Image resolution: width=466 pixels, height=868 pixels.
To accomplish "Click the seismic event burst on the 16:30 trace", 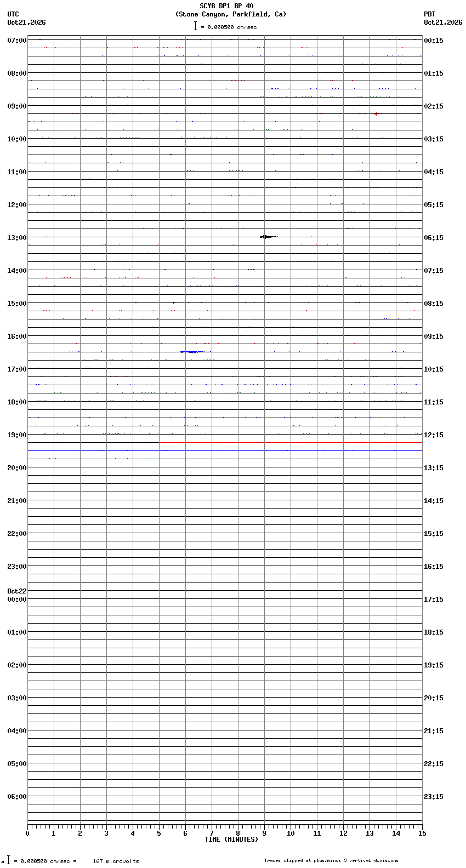I will (x=193, y=352).
